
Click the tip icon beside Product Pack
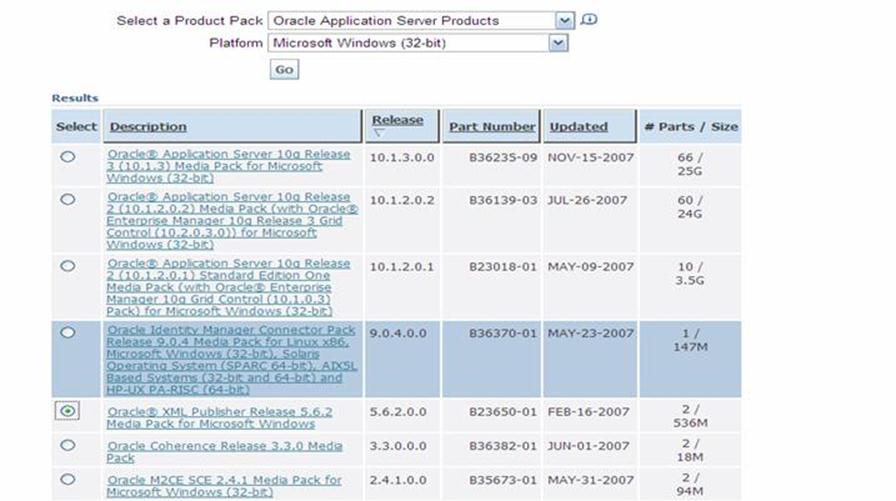click(x=589, y=20)
